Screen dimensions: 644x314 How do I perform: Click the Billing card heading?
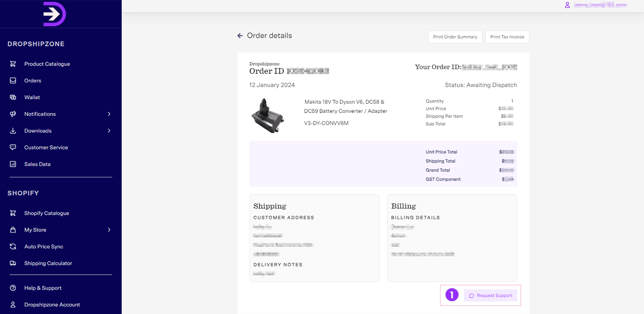(x=404, y=206)
